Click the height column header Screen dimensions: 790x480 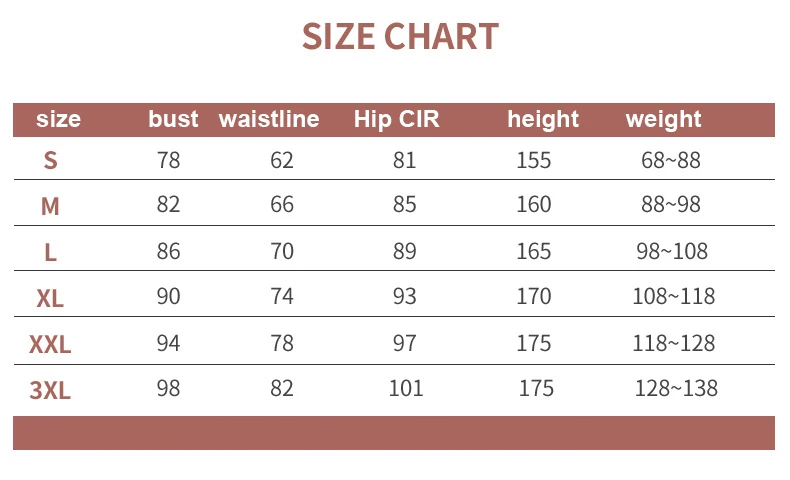tap(543, 120)
